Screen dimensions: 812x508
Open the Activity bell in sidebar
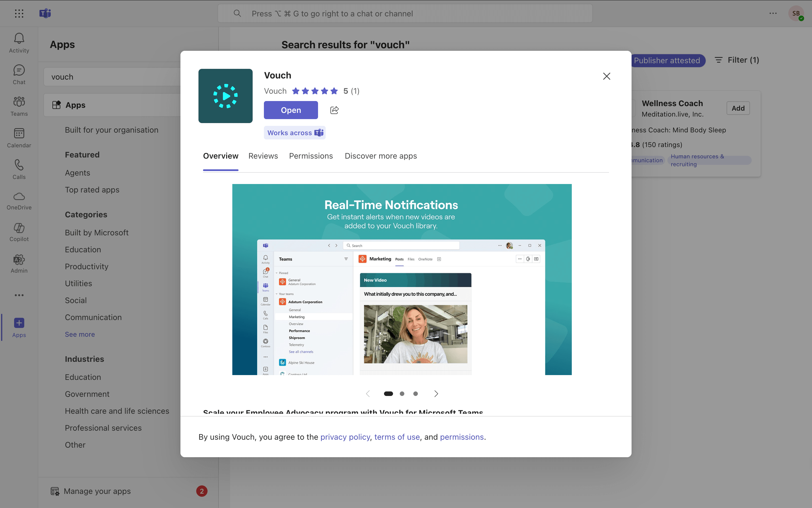point(19,43)
